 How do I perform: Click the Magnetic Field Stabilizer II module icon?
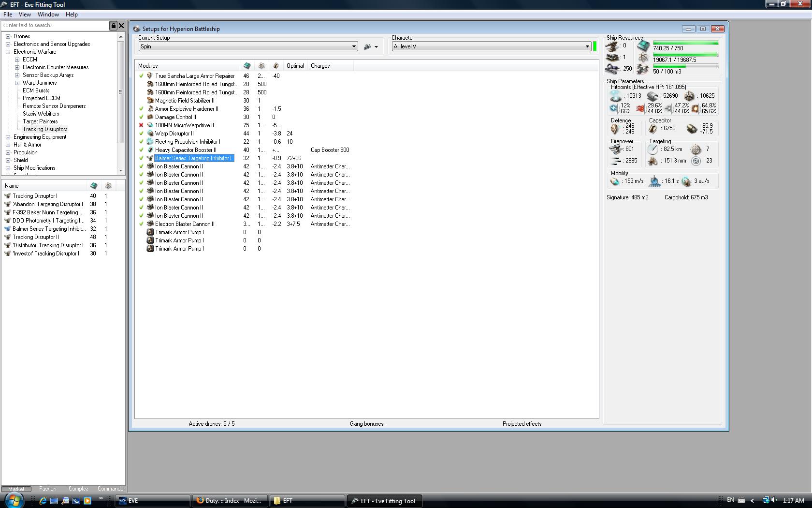pyautogui.click(x=150, y=101)
